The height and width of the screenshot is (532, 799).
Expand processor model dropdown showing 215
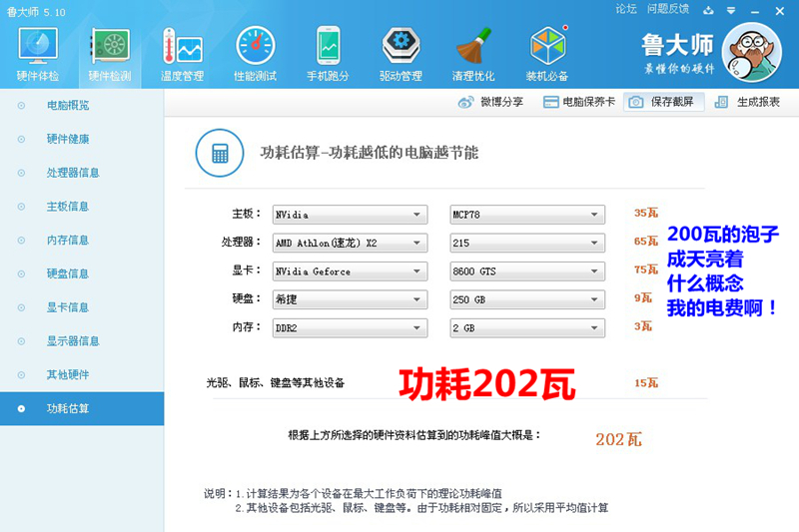click(x=527, y=243)
